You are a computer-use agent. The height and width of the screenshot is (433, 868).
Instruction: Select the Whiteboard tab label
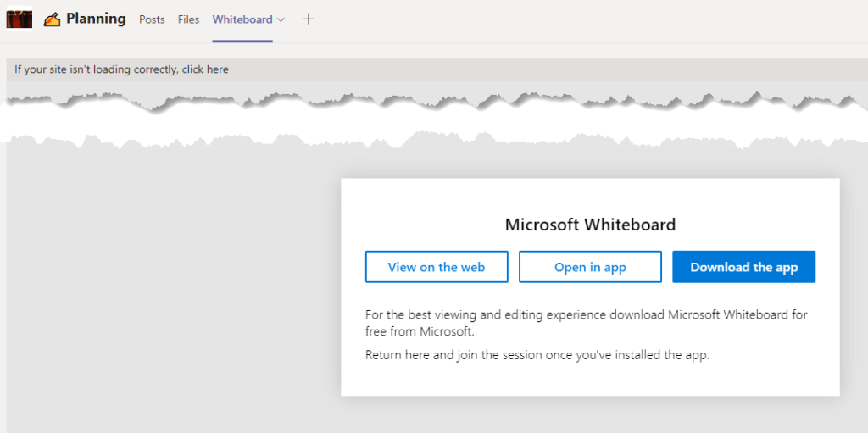242,19
